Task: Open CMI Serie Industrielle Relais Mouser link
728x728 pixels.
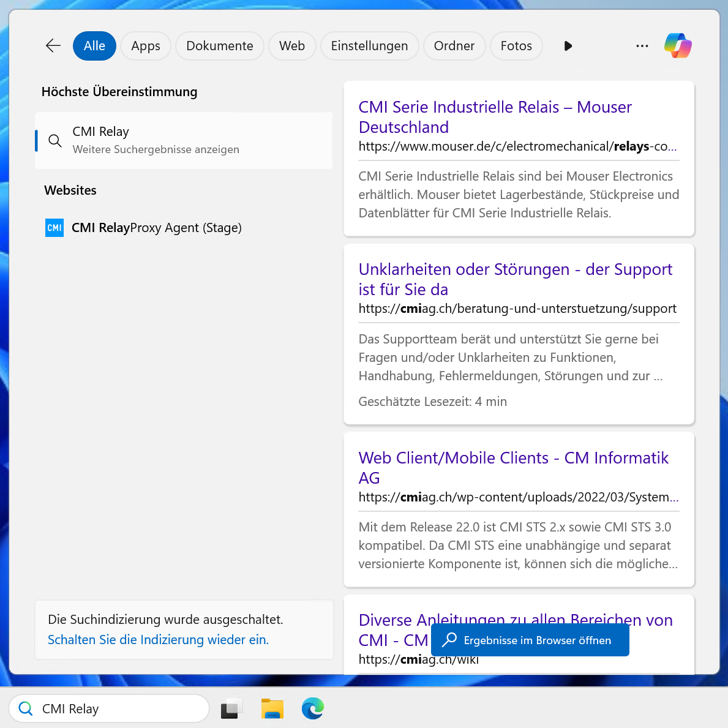Action: (495, 117)
